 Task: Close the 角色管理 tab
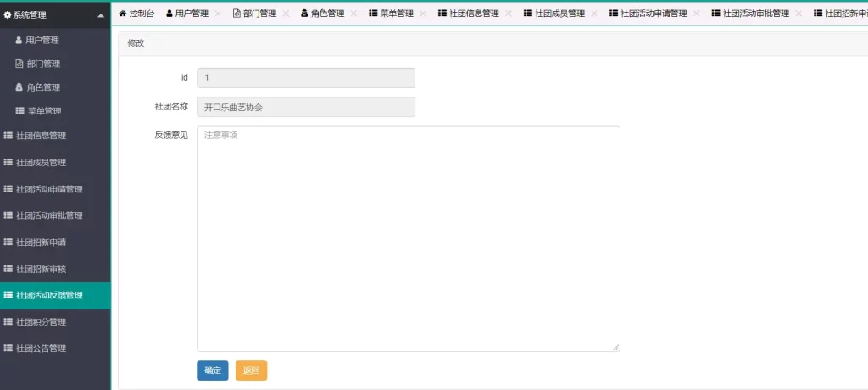353,14
